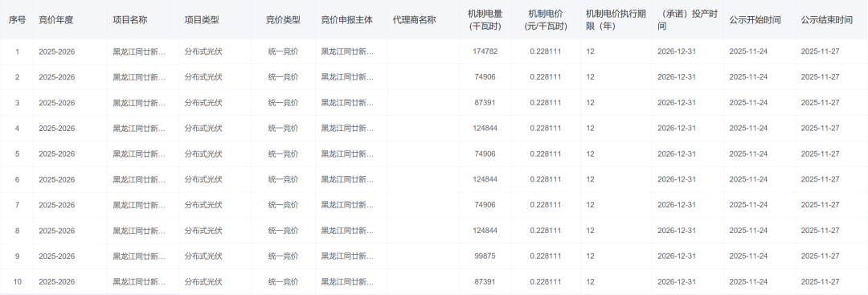Click the 竞价申报主体 column header
Screen dimensions: 868x295
(x=347, y=20)
